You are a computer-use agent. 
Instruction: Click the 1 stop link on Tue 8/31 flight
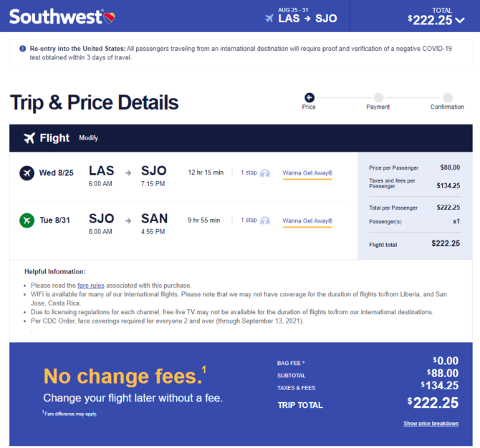point(249,220)
